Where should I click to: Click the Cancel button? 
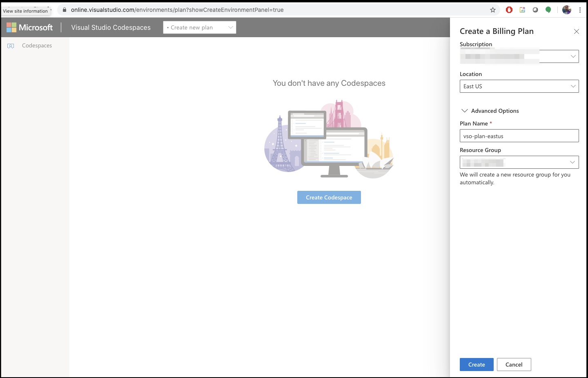click(514, 365)
